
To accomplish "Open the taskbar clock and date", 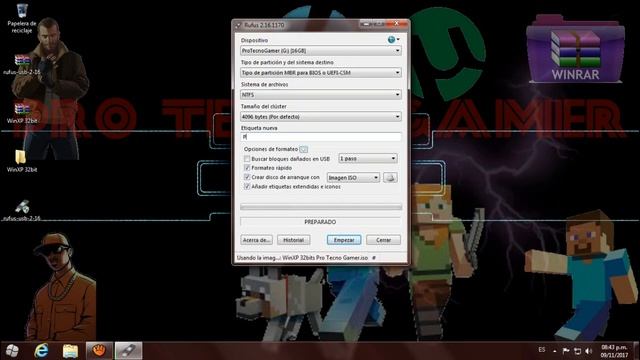I will pos(614,351).
